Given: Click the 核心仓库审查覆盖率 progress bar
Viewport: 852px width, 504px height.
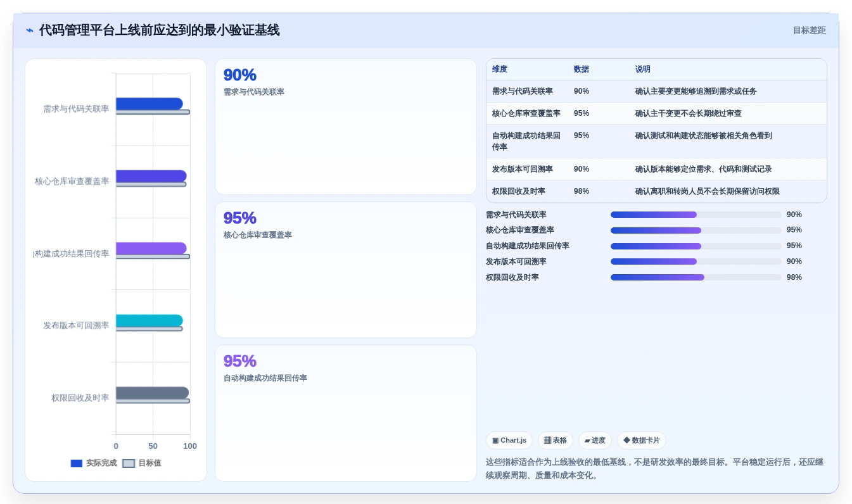Looking at the screenshot, I should (696, 230).
